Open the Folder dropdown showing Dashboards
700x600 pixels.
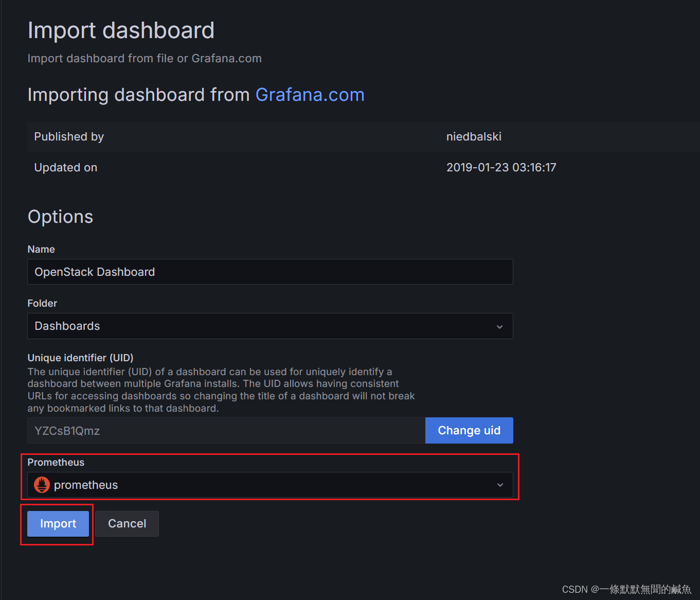(270, 326)
